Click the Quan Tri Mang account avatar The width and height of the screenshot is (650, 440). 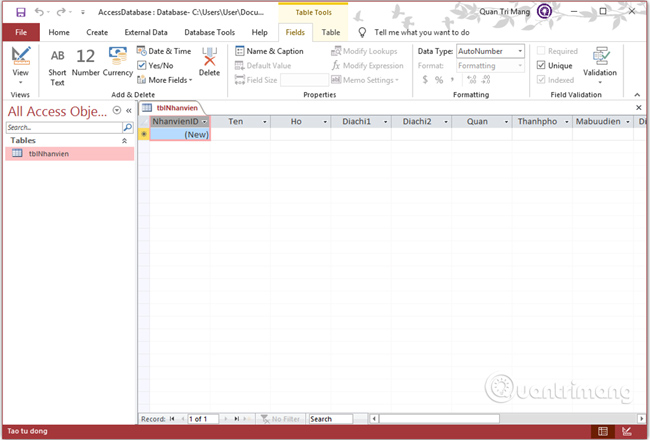(544, 12)
